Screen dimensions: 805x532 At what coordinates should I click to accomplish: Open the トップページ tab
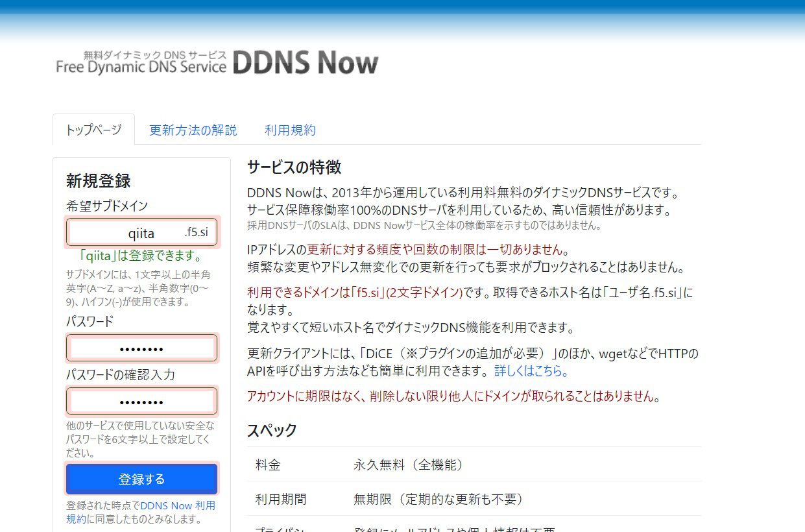93,130
